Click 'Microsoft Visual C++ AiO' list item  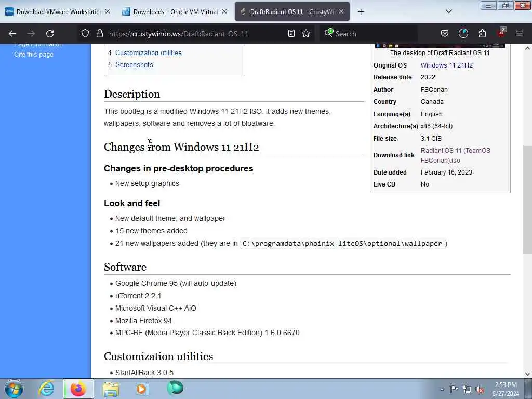156,308
